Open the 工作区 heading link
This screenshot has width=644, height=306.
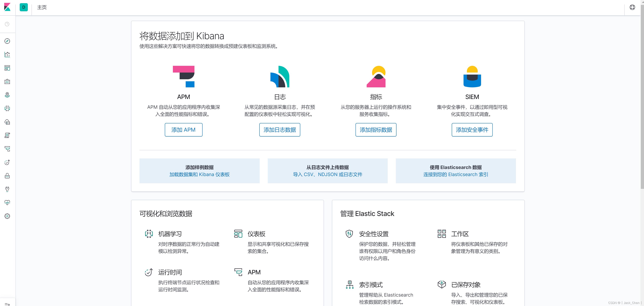[x=460, y=234]
